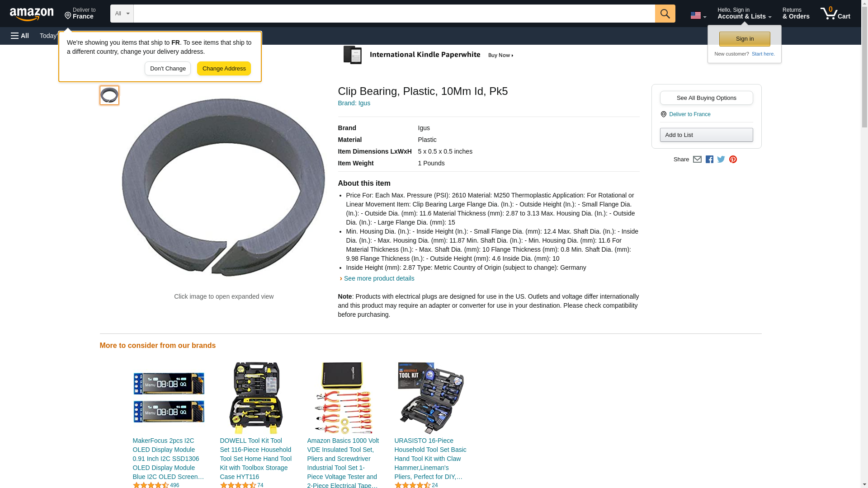Screen dimensions: 868x488
Task: Select Deliver to France in header
Action: 80,14
